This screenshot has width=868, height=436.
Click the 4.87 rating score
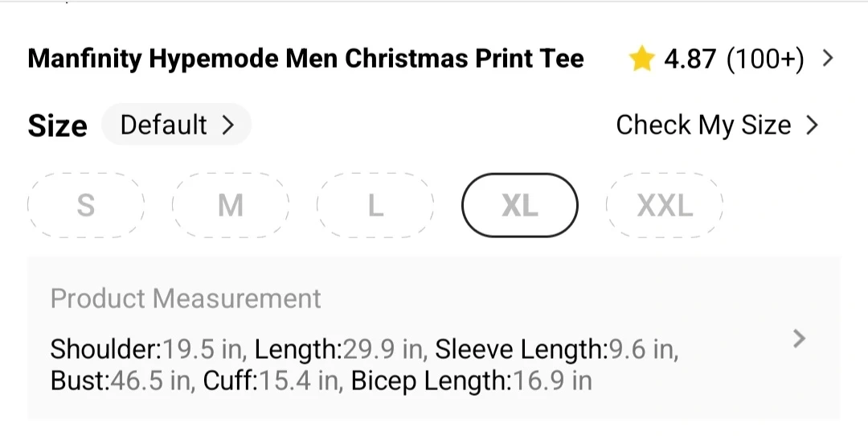click(x=690, y=59)
